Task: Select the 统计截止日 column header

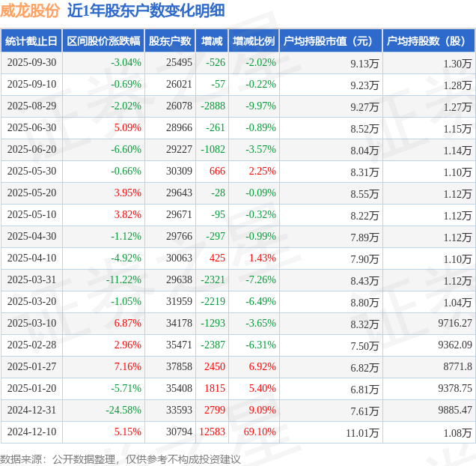Action: 31,41
